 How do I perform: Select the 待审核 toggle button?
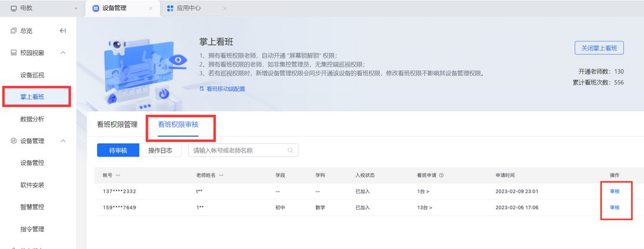click(x=118, y=150)
